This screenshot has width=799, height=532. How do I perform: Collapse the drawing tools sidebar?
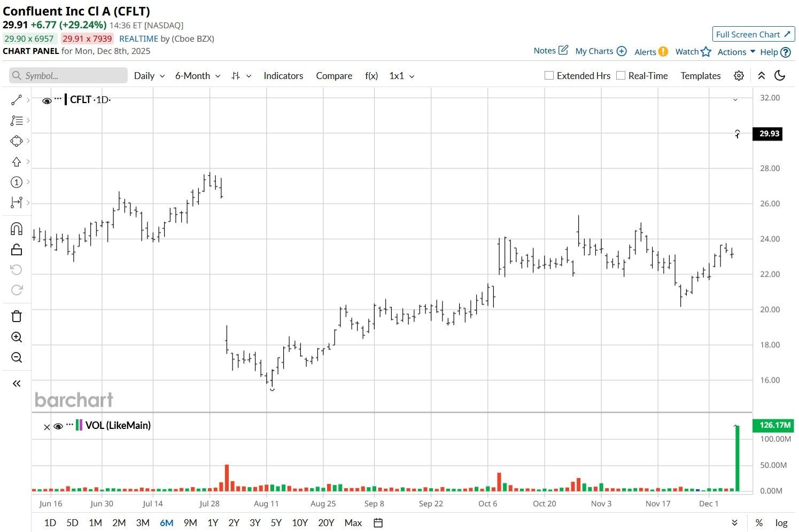(17, 384)
